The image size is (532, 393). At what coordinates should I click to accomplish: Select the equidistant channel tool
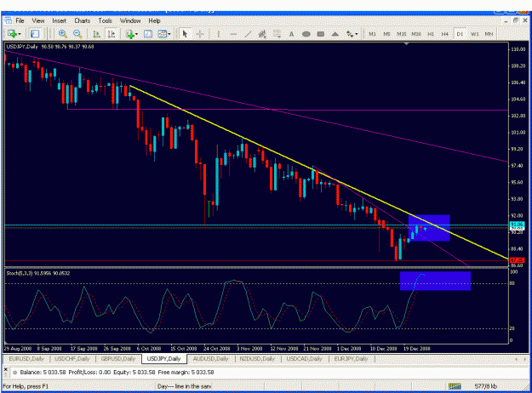pyautogui.click(x=262, y=34)
